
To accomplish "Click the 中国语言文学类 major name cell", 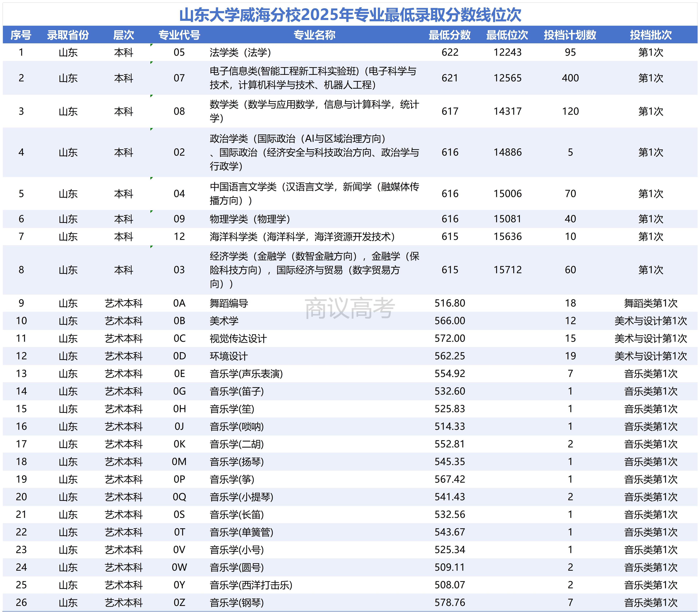I will point(314,194).
